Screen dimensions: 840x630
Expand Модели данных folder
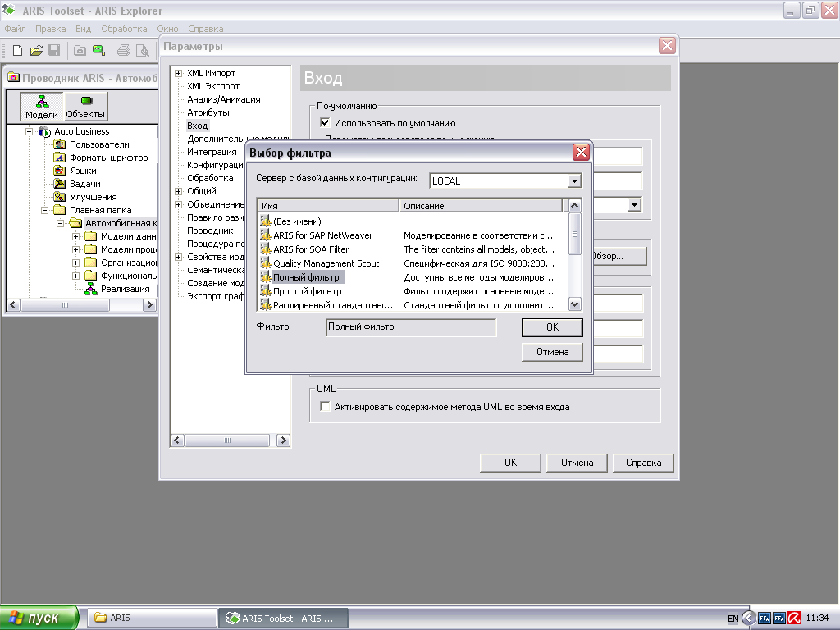click(x=75, y=236)
